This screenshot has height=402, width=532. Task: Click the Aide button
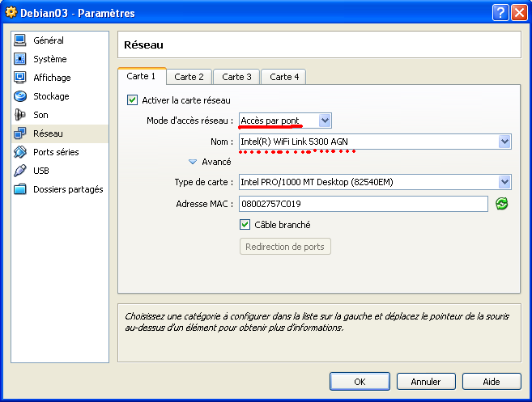click(x=492, y=382)
